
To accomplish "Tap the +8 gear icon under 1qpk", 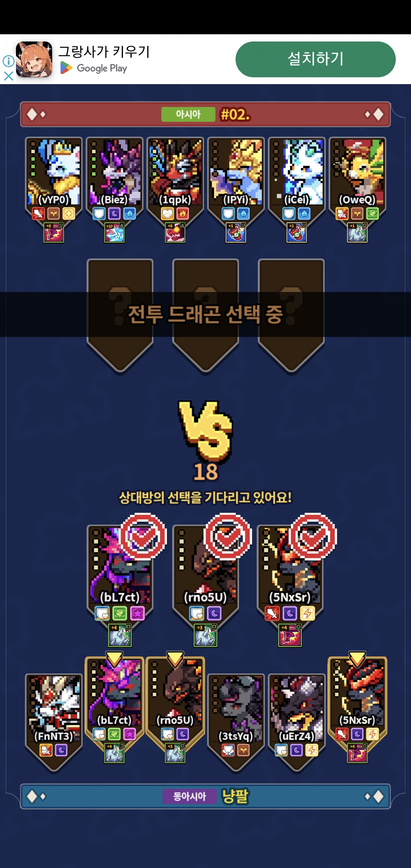I will pos(175,232).
